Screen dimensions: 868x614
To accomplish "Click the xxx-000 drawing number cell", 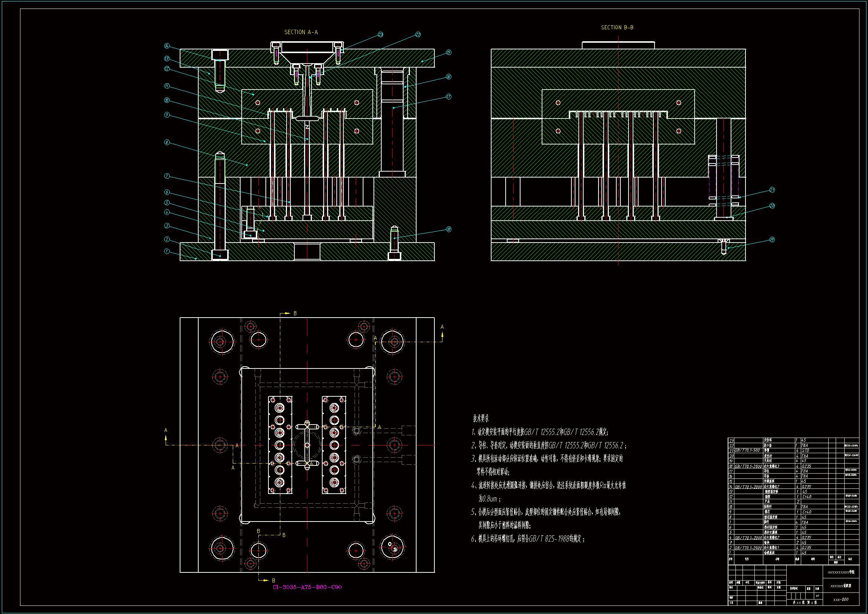I will point(841,599).
